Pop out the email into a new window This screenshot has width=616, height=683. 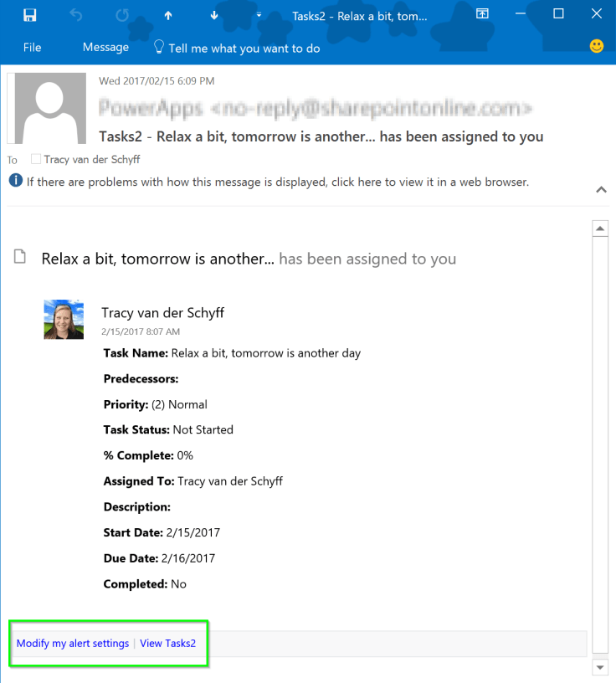[482, 14]
